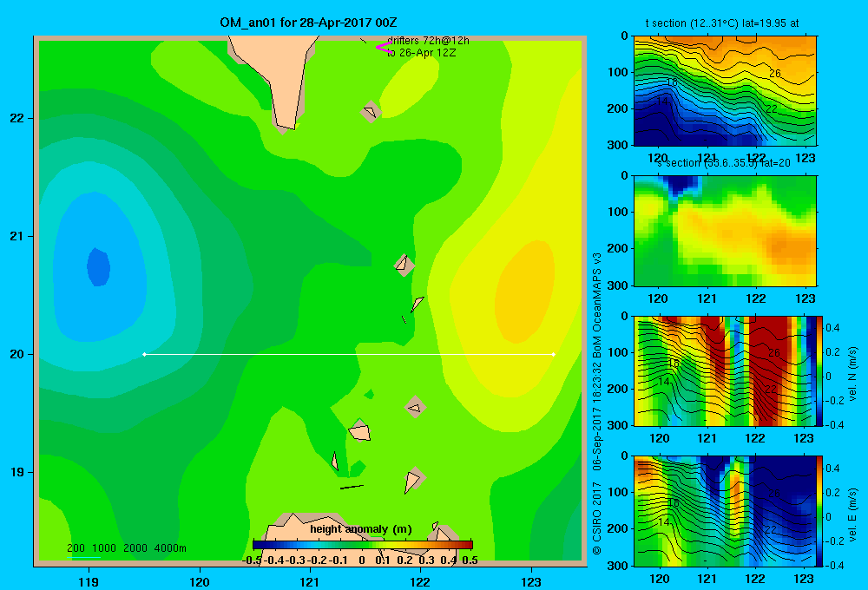
Task: Click longitude tick 120 on main map axis
Action: click(200, 581)
